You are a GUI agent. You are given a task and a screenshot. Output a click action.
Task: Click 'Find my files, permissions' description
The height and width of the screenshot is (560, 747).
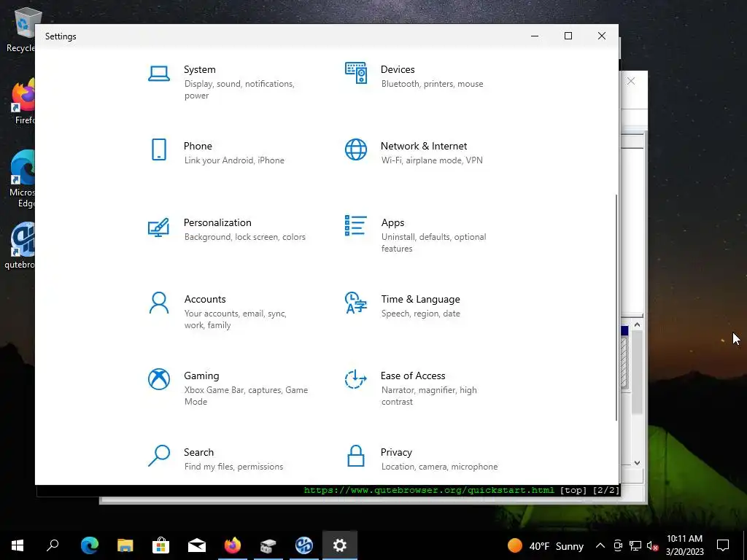click(233, 467)
